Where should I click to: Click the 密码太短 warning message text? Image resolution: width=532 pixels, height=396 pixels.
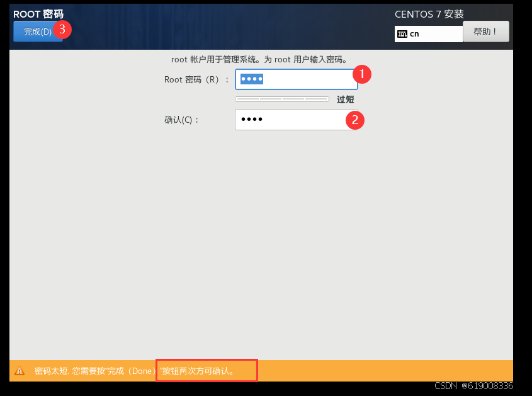pos(135,371)
